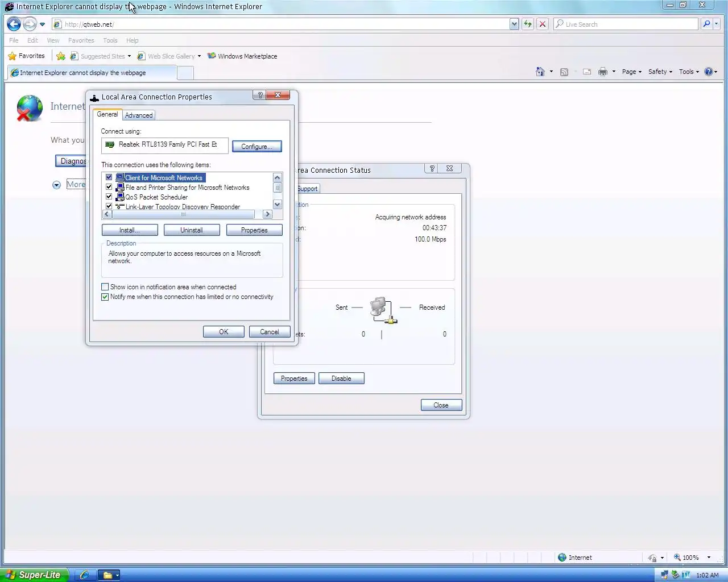Open a new blank tab
Image resolution: width=728 pixels, height=582 pixels.
coord(185,73)
